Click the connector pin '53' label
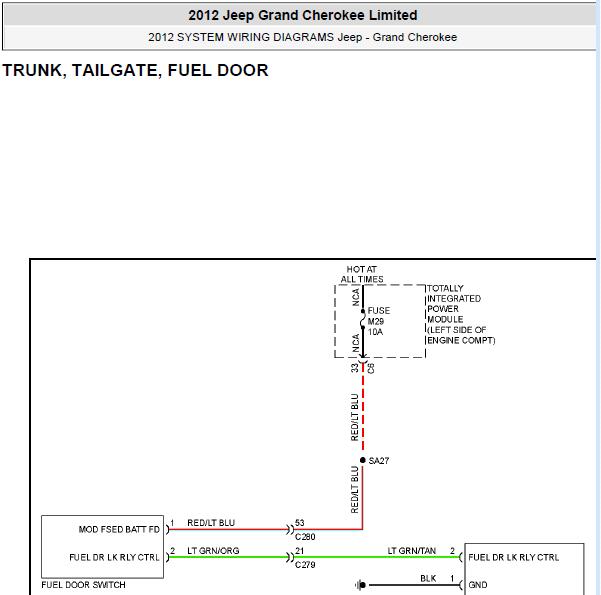 coord(300,523)
